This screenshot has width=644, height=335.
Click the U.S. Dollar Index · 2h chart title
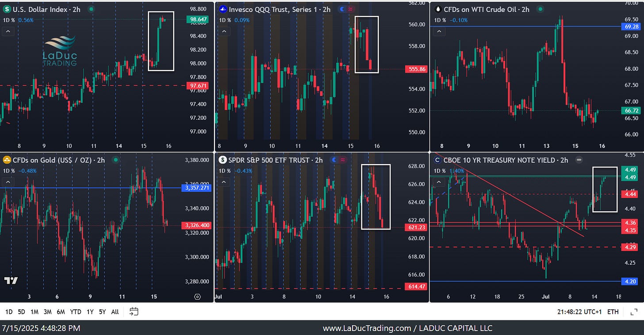click(x=46, y=9)
